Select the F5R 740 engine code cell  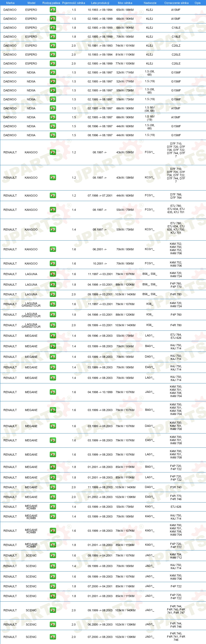pyautogui.click(x=176, y=487)
